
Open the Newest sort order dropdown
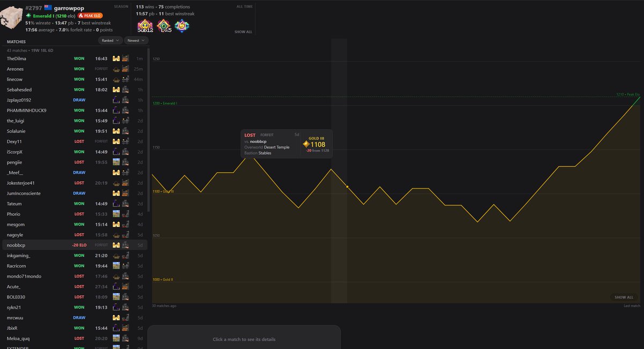136,40
